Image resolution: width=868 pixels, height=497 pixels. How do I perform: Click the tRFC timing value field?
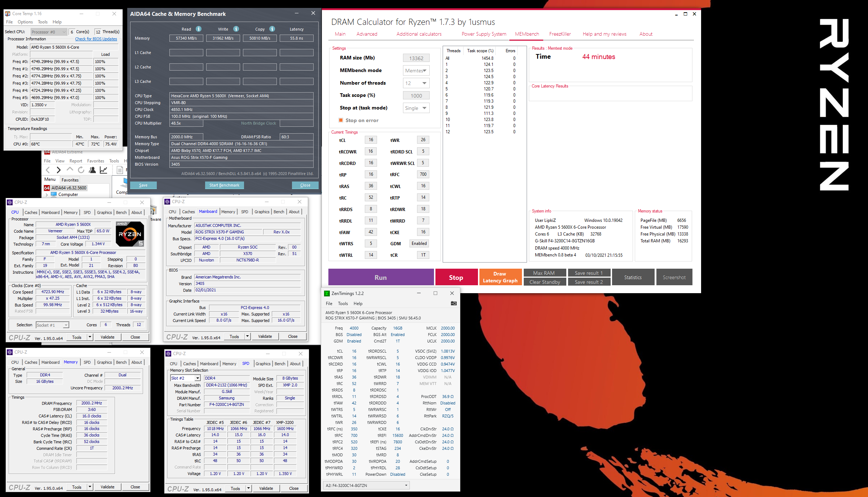pos(423,174)
